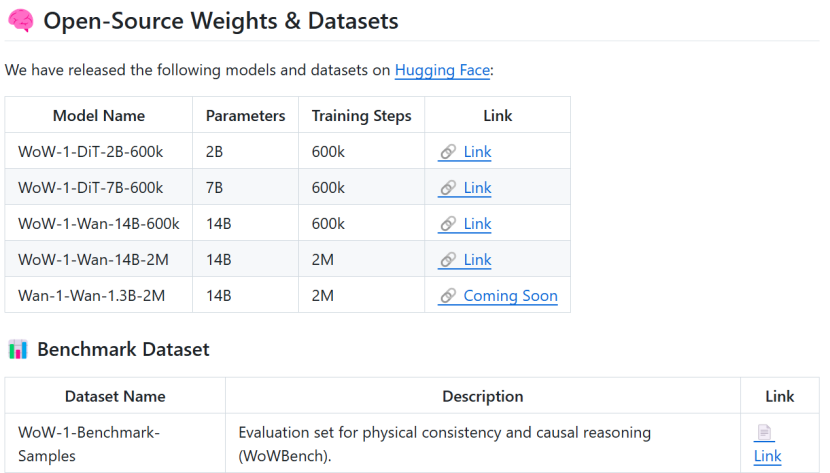Click the Dataset Name column header
Viewport: 830px width, 473px height.
click(115, 396)
